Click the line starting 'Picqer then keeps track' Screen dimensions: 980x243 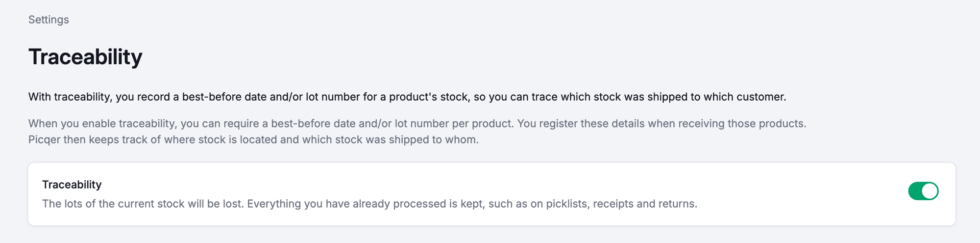point(253,139)
